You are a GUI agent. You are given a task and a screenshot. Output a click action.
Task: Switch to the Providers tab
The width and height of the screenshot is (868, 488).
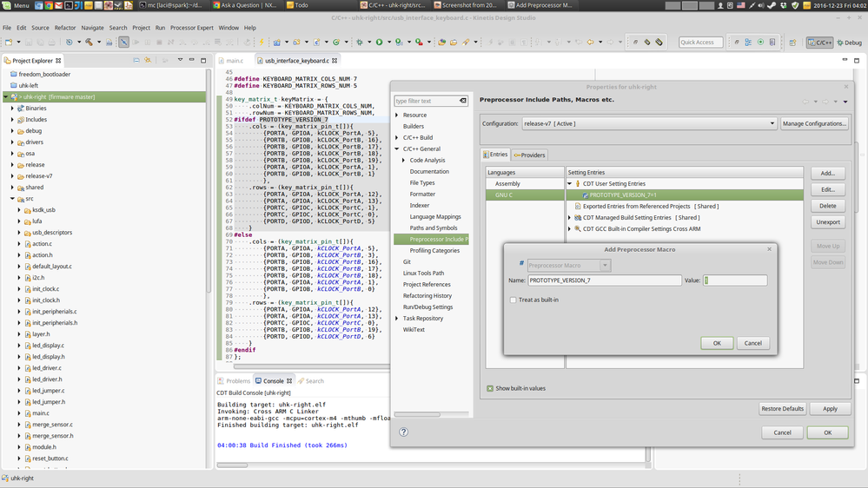coord(530,155)
